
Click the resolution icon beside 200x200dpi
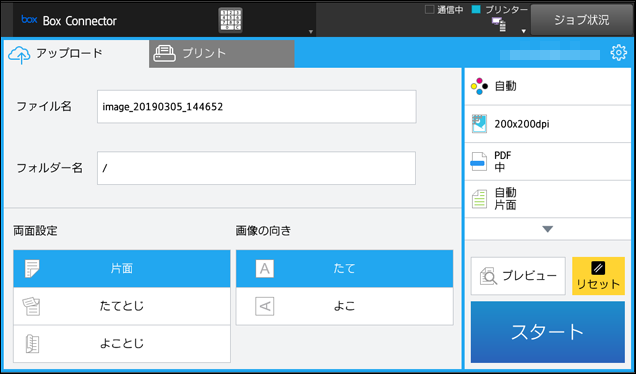click(x=479, y=124)
